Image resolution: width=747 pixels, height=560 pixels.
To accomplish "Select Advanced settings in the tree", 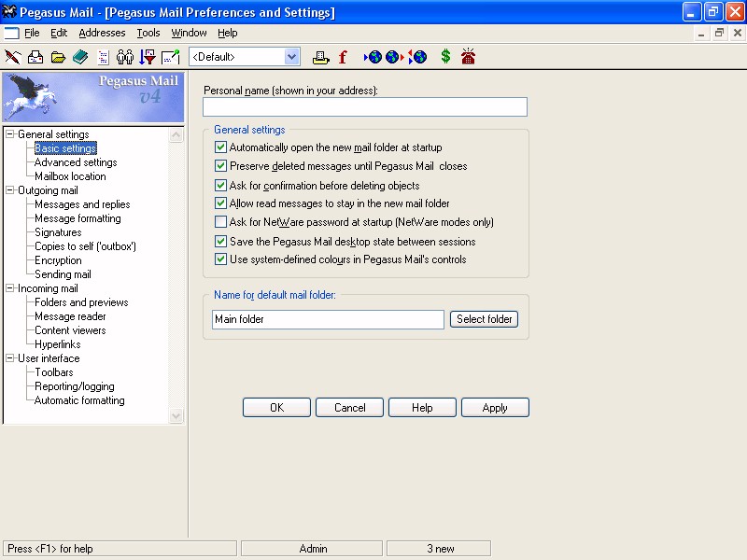I will point(76,162).
